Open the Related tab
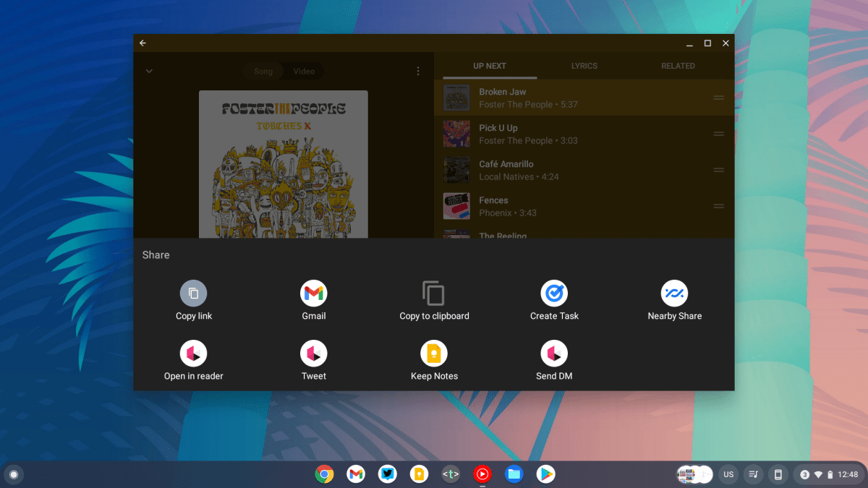 click(678, 66)
